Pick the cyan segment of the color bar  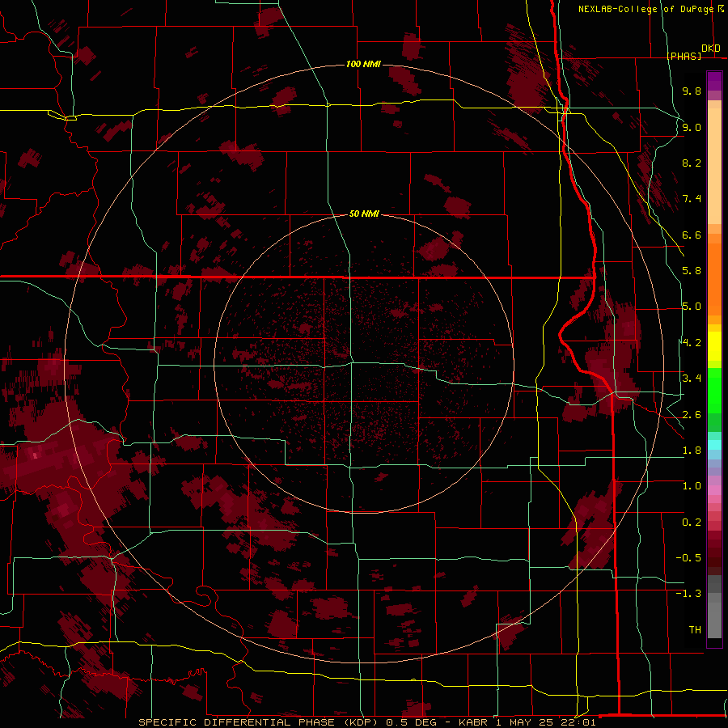tap(714, 445)
